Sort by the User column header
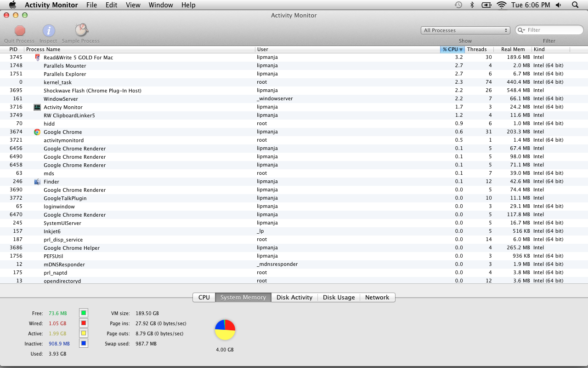 [348, 49]
